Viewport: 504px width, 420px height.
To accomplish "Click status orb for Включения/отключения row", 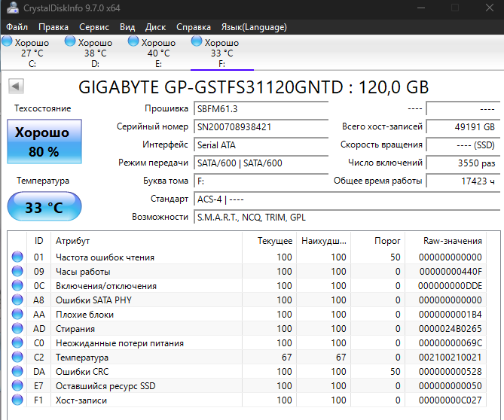I will click(x=17, y=285).
